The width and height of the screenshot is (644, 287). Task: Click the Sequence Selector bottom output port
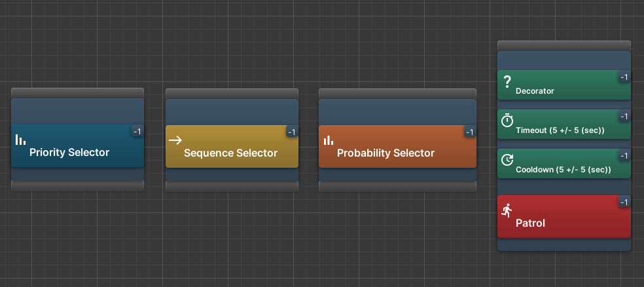tap(232, 186)
